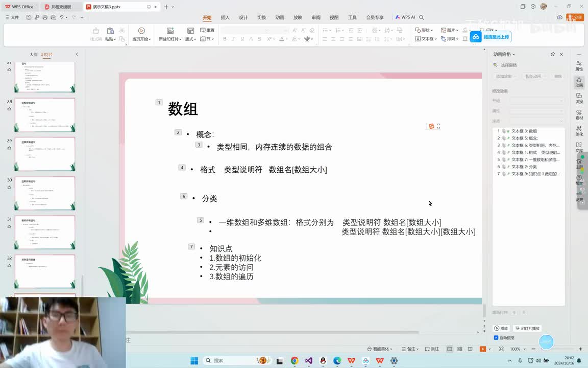
Task: Click the Cut scissors icon
Action: [x=122, y=30]
